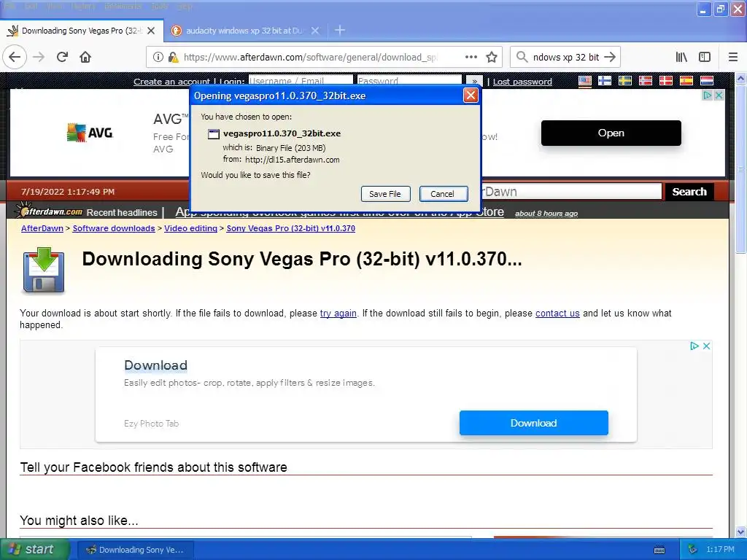Click the AfterDawn breadcrumb link
747x560 pixels.
(42, 228)
